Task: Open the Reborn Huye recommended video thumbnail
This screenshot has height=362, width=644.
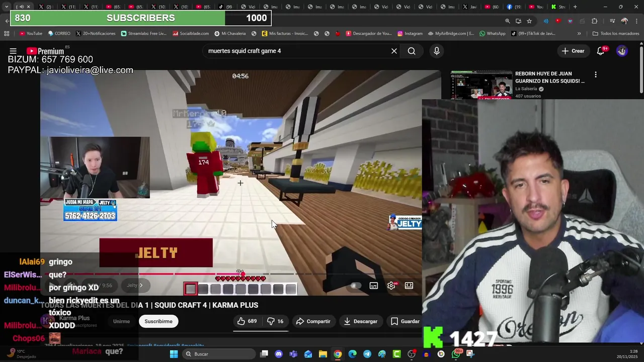Action: coord(481,85)
